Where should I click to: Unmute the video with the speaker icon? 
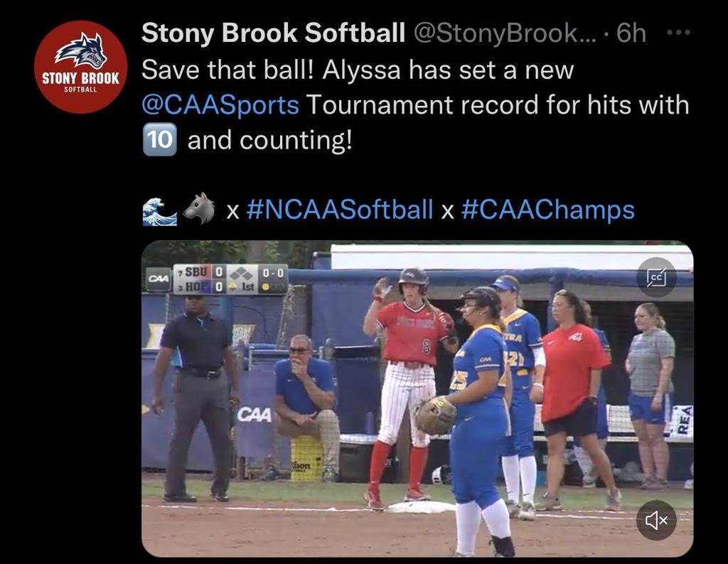coord(656,521)
